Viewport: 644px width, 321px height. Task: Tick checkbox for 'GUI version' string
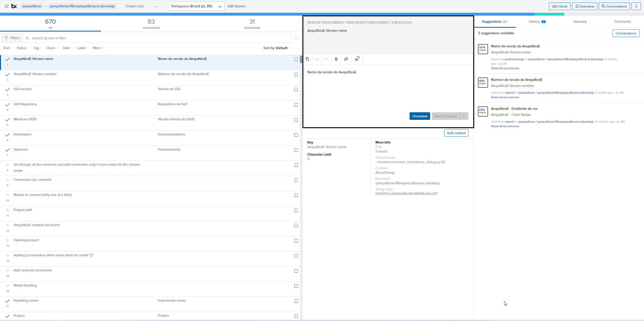click(296, 90)
